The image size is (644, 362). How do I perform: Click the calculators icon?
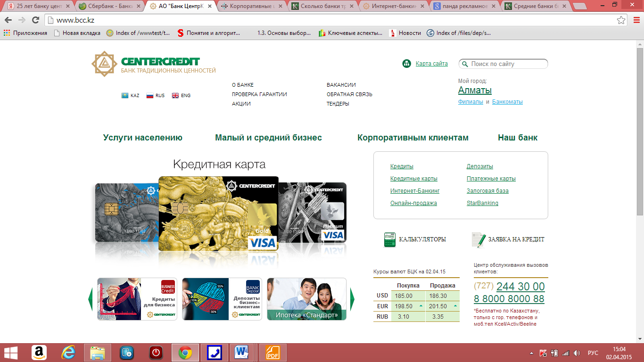389,239
